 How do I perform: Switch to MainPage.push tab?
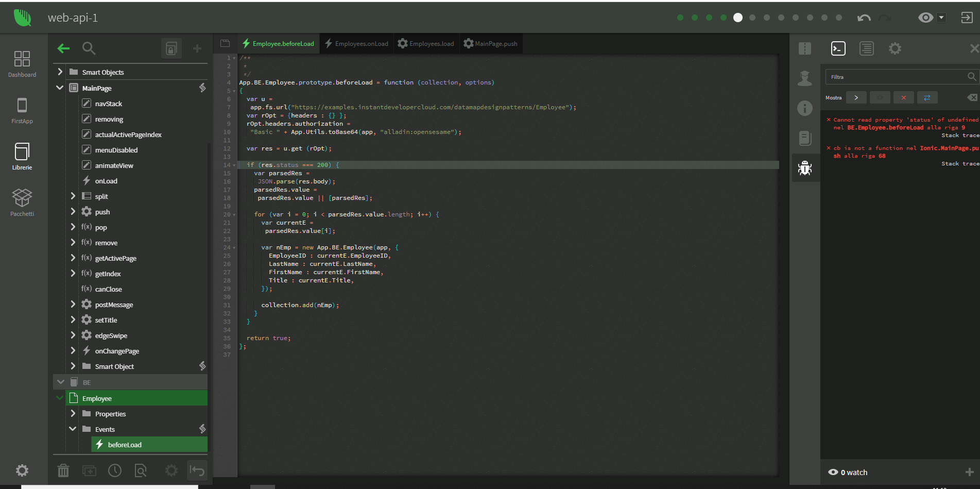490,43
